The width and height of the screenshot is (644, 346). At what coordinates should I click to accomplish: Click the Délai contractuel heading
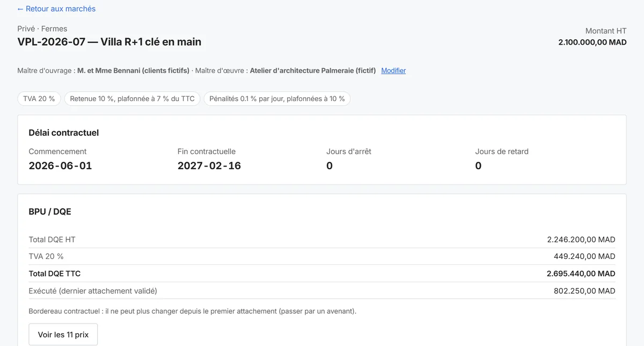click(x=64, y=133)
